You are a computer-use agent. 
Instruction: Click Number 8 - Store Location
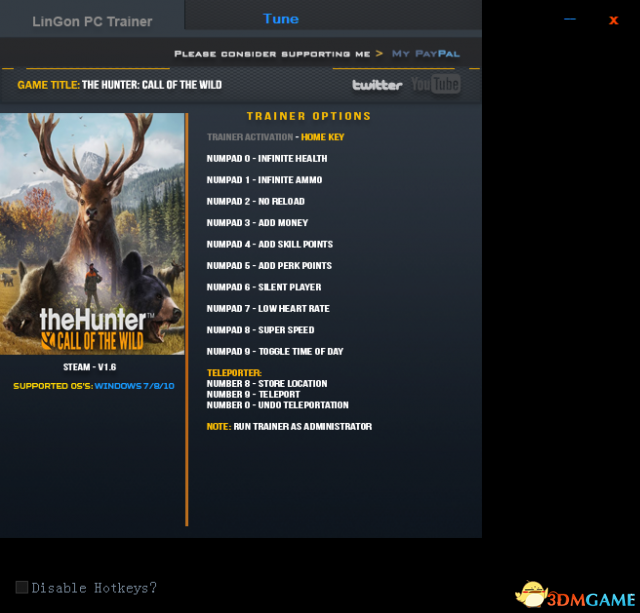click(x=267, y=384)
